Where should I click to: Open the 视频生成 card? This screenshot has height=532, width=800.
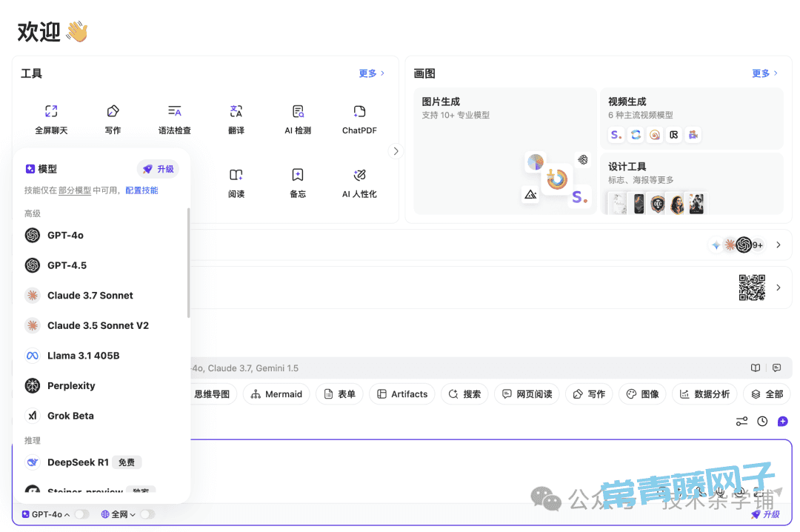[691, 119]
